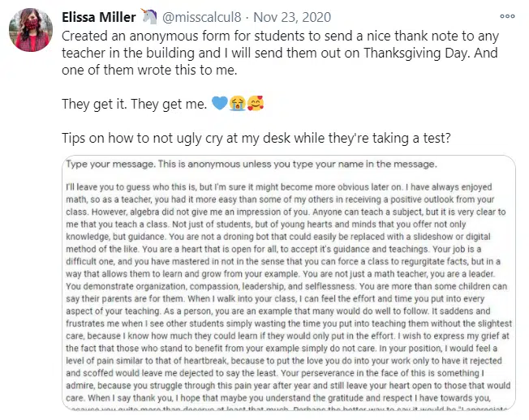Click the 'I'll leave you to guess' sentence
The height and width of the screenshot is (420, 529).
coord(234,187)
